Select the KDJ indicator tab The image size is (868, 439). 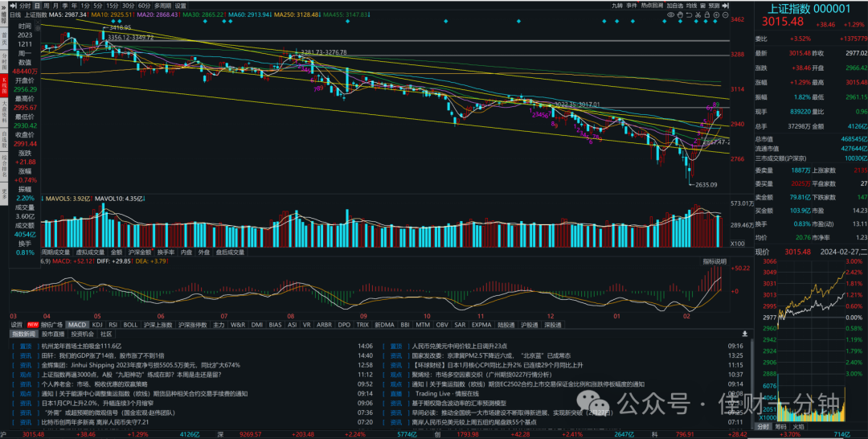[97, 325]
